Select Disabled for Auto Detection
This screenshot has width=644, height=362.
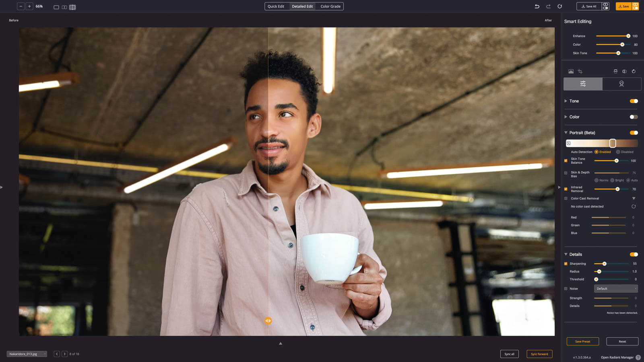click(x=618, y=152)
